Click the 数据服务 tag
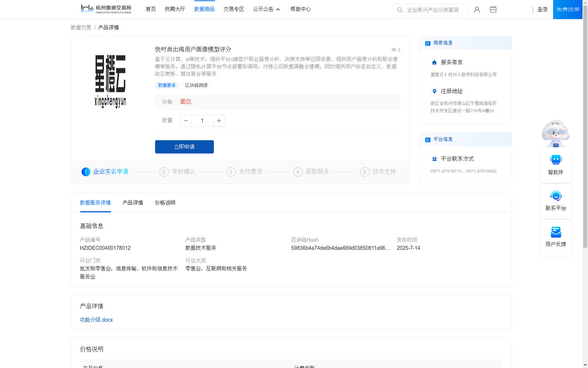The height and width of the screenshot is (368, 588). pos(167,85)
